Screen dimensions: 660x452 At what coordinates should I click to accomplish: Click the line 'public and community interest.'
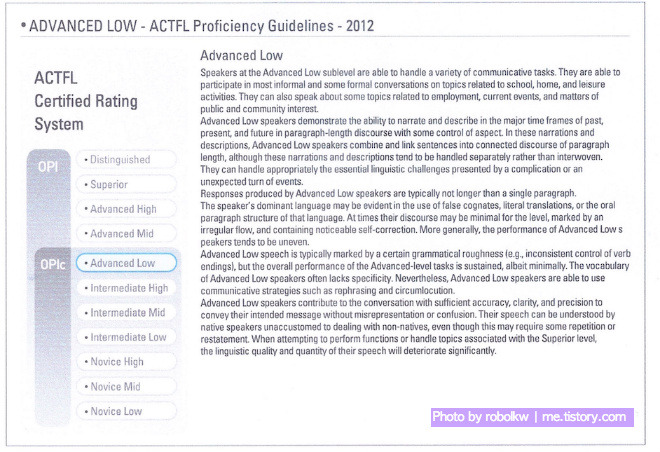pyautogui.click(x=259, y=109)
